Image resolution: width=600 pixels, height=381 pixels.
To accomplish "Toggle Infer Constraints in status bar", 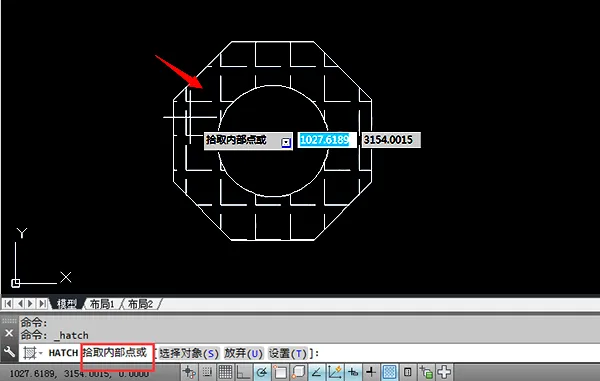I will [189, 372].
